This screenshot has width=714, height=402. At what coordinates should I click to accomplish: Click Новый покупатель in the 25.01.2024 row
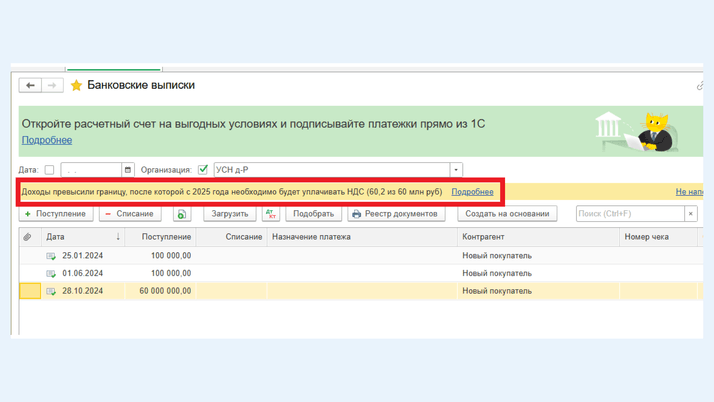pos(497,256)
